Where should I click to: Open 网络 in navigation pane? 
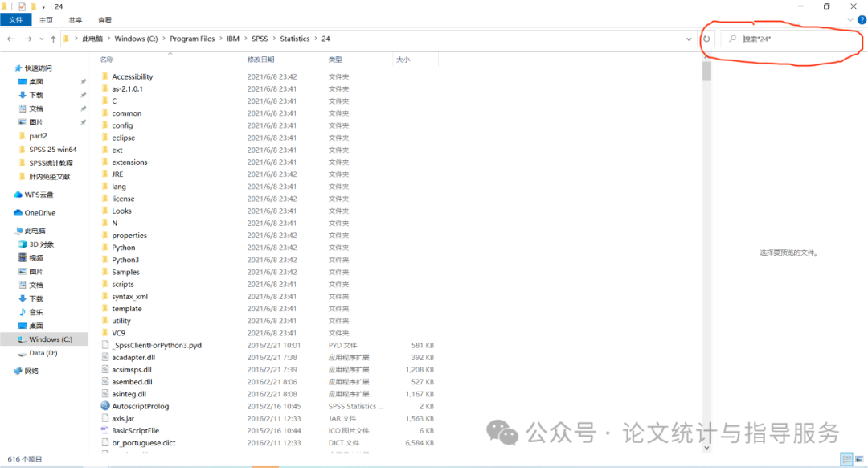pyautogui.click(x=31, y=371)
